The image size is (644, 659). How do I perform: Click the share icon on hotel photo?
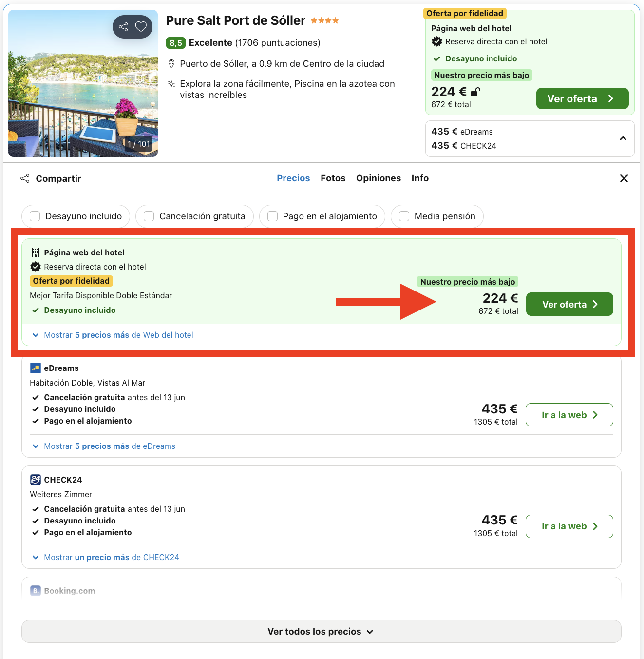pos(123,27)
